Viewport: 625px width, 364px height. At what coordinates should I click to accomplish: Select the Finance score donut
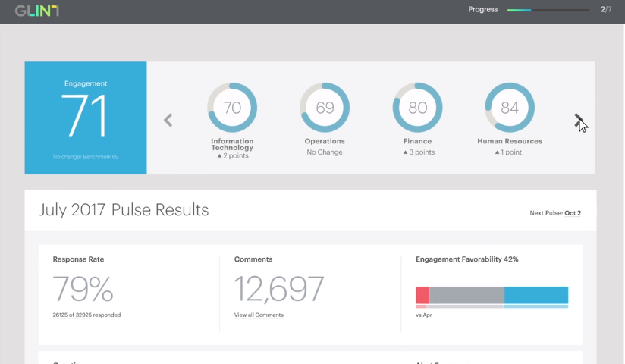tap(417, 108)
